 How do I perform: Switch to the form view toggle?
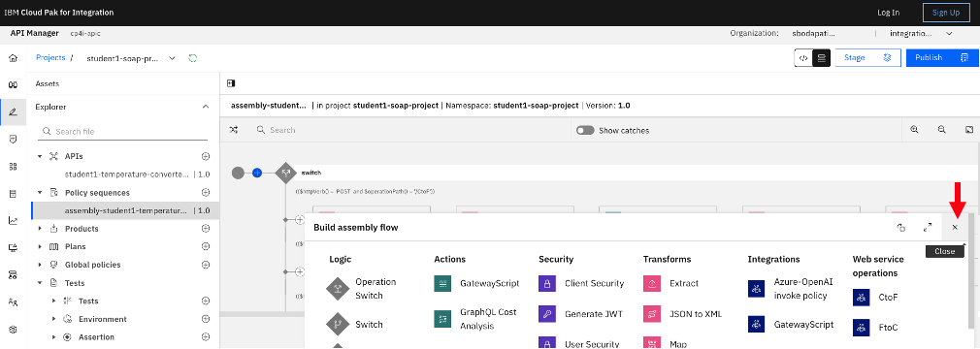[821, 57]
